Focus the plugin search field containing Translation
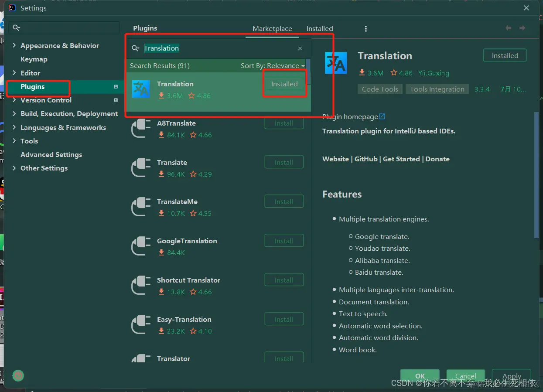The image size is (543, 392). (x=218, y=48)
